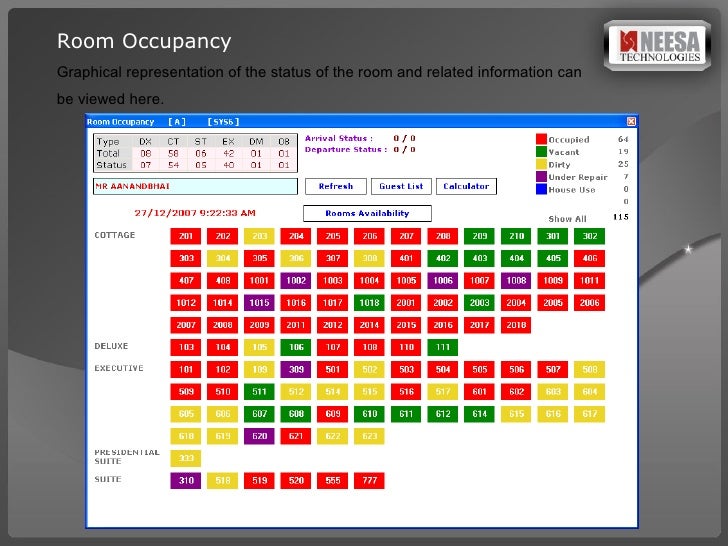The width and height of the screenshot is (728, 546).
Task: Open the Guest List
Action: [401, 187]
